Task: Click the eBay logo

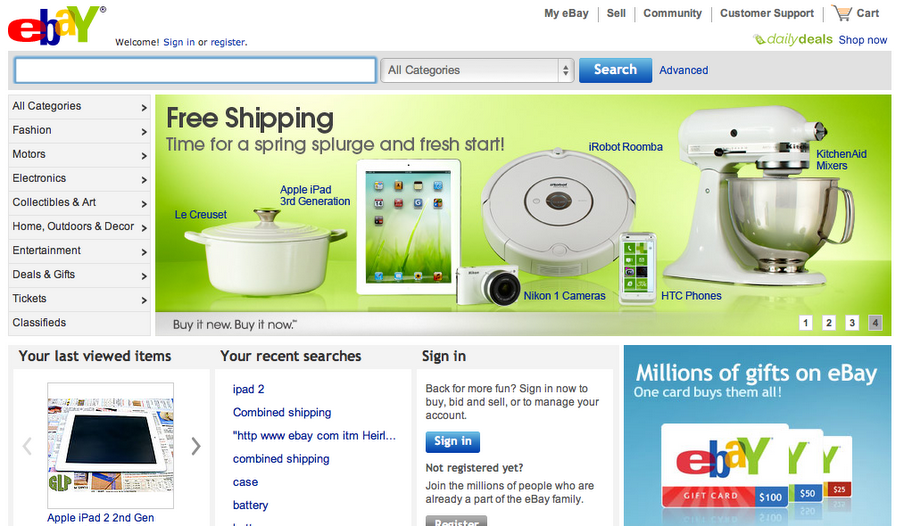Action: coord(56,26)
